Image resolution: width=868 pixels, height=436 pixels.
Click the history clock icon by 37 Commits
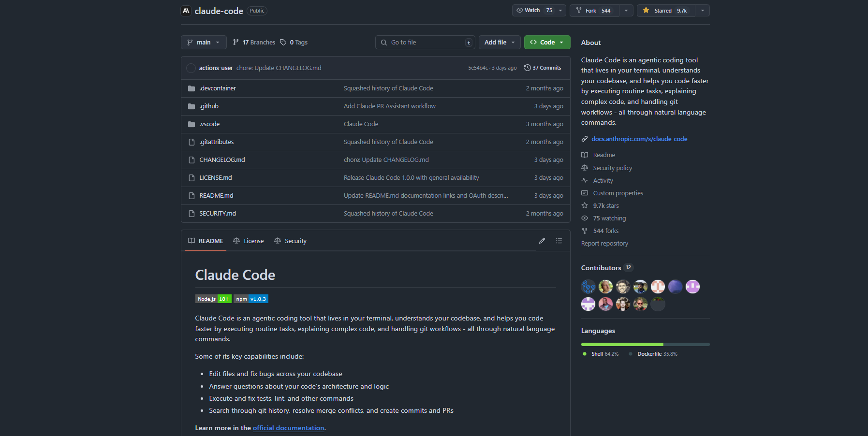[528, 68]
